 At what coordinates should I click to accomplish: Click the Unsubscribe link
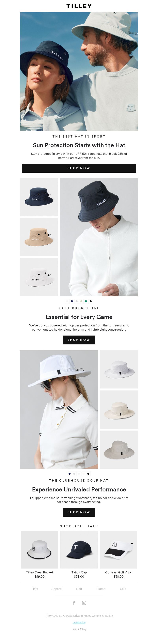coord(79,622)
